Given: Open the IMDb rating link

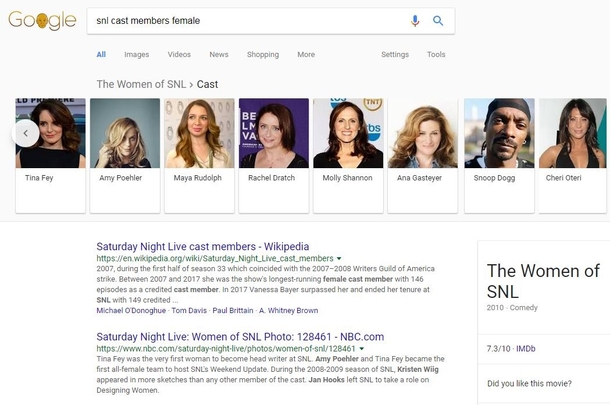Looking at the screenshot, I should (526, 349).
